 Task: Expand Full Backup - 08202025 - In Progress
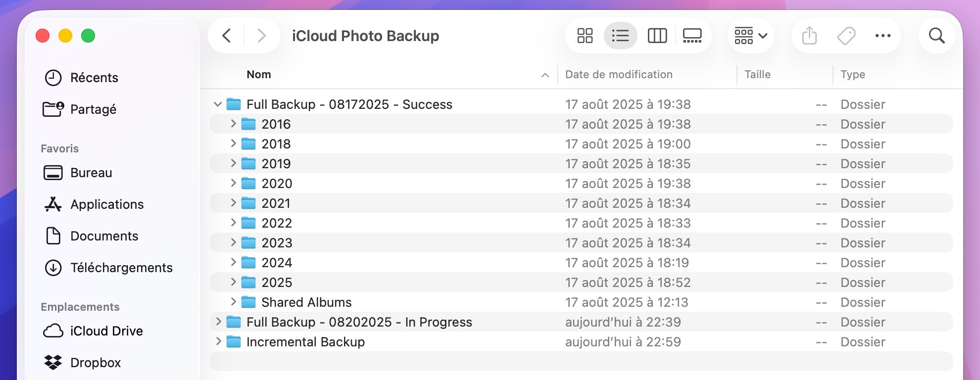point(218,322)
